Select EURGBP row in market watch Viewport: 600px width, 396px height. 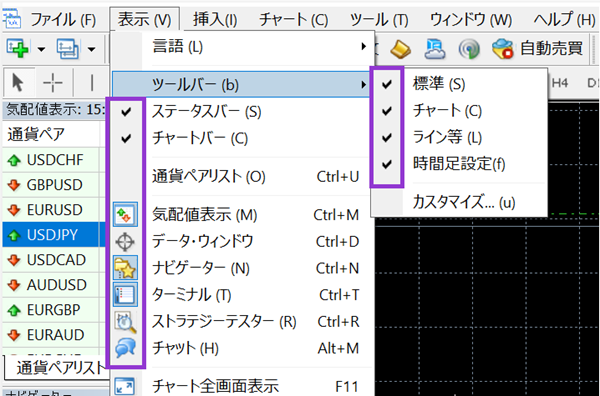tap(54, 310)
